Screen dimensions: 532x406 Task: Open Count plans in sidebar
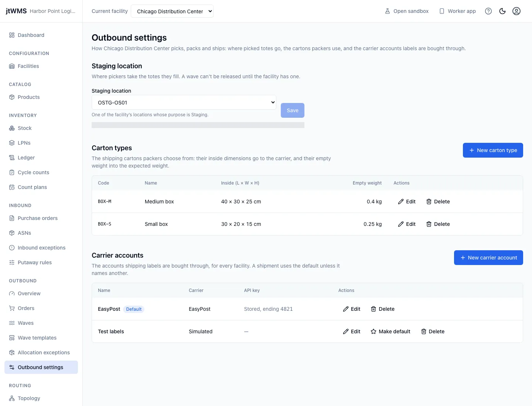(41, 187)
